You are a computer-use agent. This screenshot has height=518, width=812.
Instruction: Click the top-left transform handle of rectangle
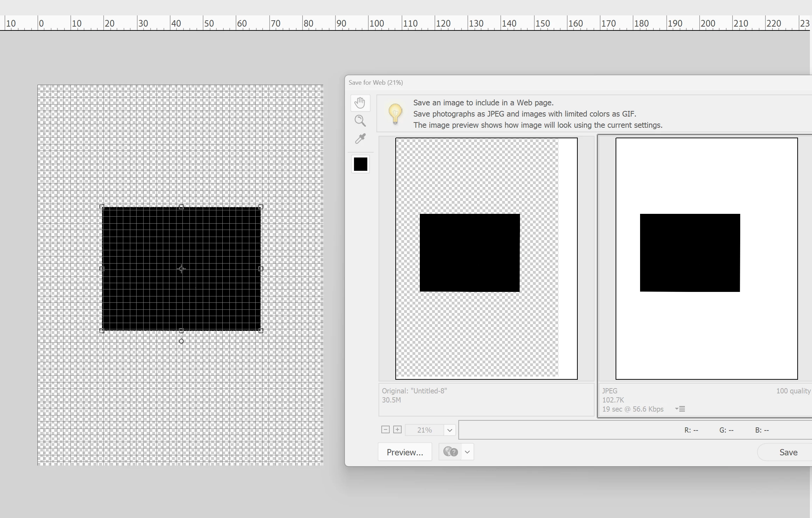tap(102, 207)
